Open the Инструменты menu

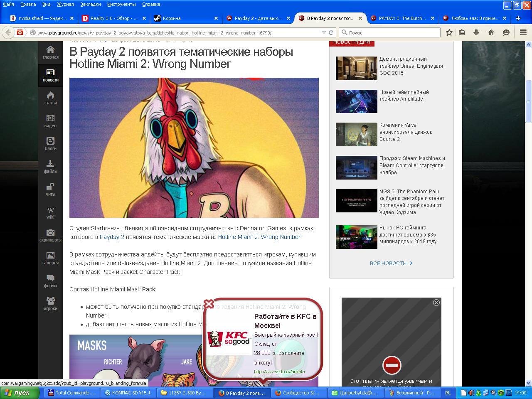[121, 4]
